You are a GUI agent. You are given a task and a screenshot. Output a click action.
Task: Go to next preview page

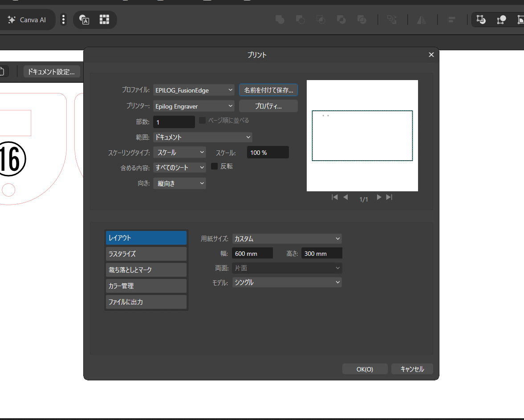click(x=379, y=197)
